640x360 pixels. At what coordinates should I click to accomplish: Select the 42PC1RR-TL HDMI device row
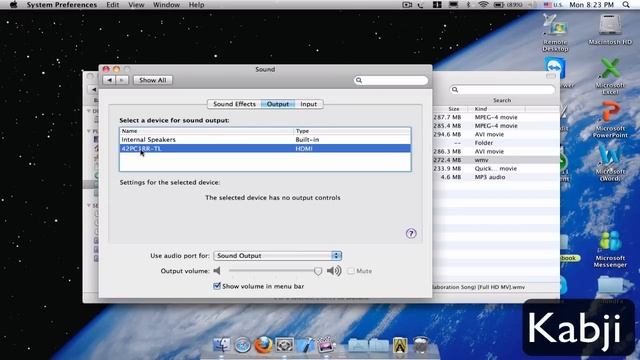click(x=265, y=149)
